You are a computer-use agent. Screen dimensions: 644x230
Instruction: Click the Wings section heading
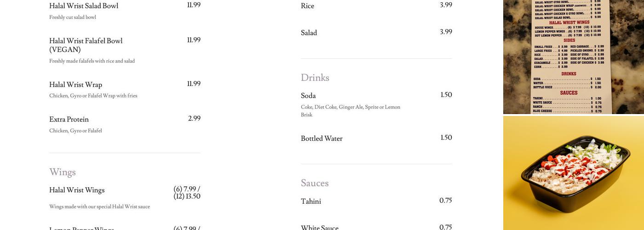point(63,172)
